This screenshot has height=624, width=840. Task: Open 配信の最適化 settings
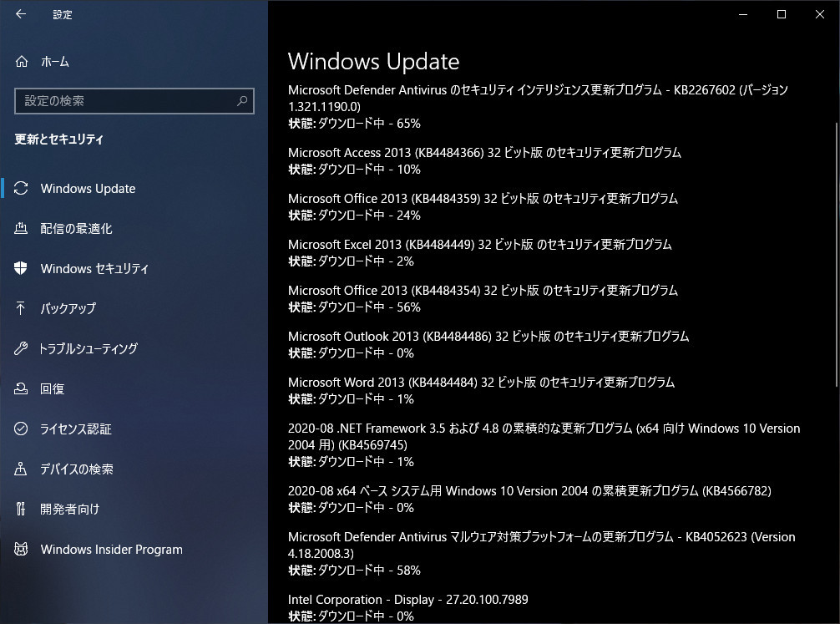coord(134,228)
